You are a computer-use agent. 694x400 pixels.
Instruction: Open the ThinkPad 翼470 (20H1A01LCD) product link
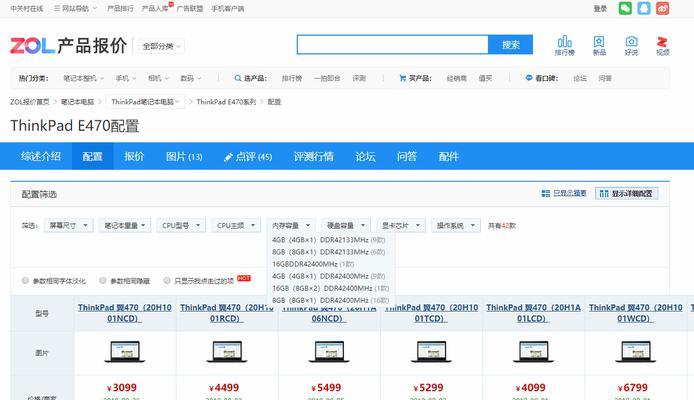pos(533,313)
